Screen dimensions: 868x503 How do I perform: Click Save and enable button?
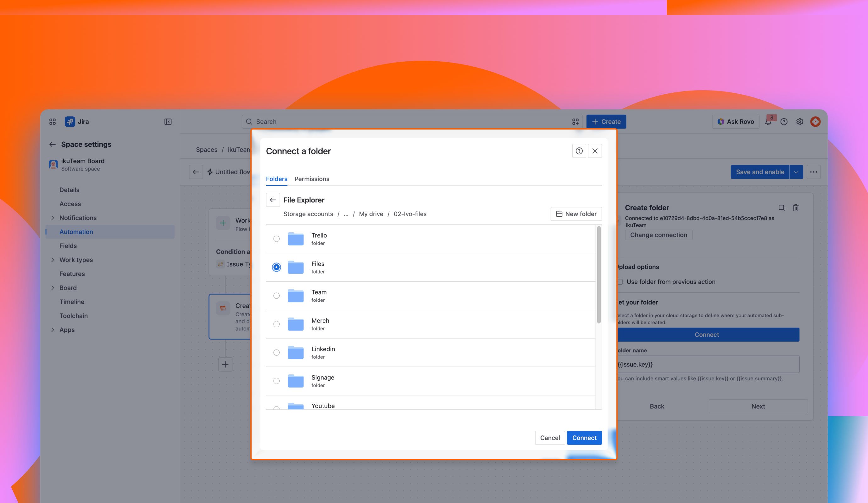760,172
